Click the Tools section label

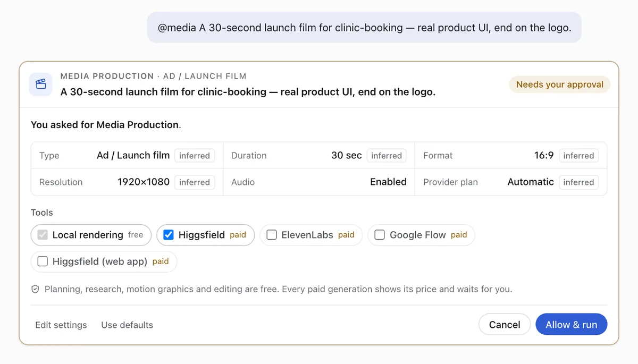point(42,213)
